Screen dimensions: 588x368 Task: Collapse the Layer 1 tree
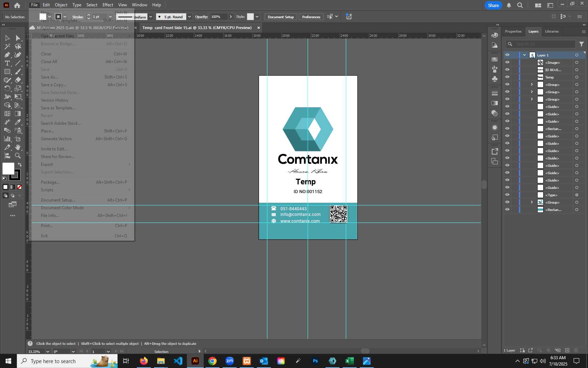click(525, 55)
